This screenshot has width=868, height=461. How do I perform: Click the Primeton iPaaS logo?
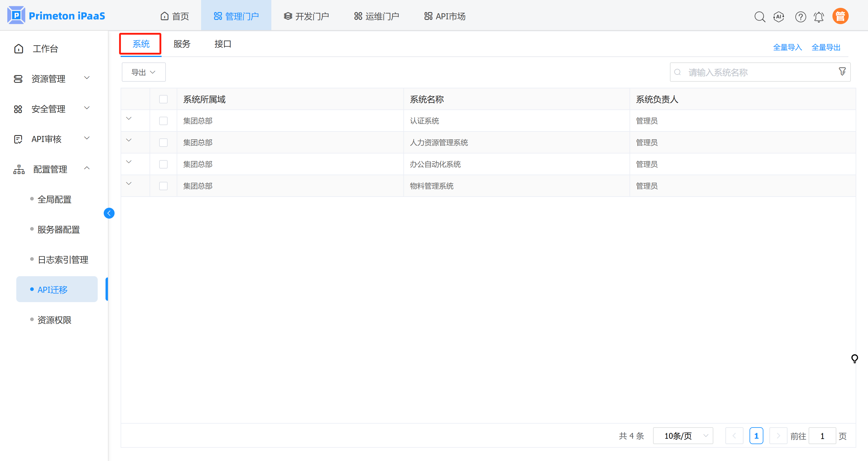pyautogui.click(x=56, y=15)
